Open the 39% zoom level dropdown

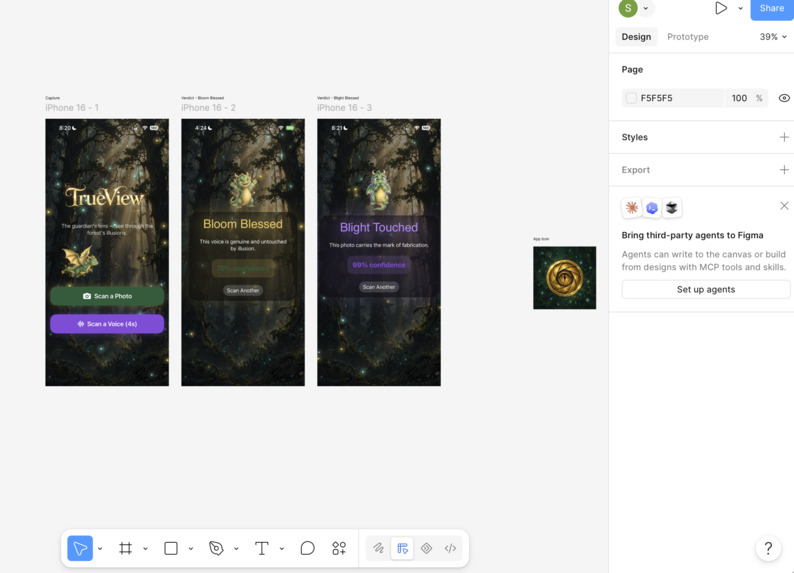(x=773, y=36)
